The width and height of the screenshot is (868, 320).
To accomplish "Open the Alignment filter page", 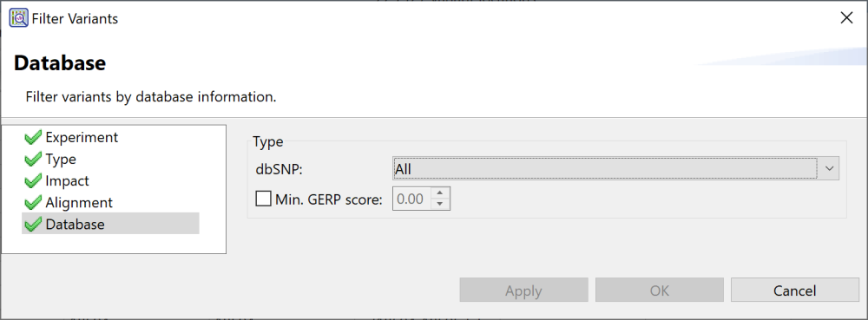I will click(79, 203).
